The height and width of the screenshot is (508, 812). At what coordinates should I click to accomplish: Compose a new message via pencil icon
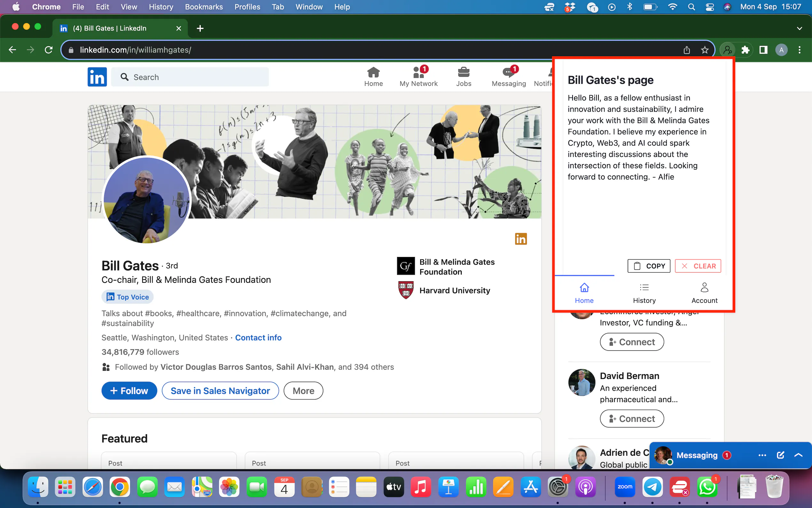[780, 455]
